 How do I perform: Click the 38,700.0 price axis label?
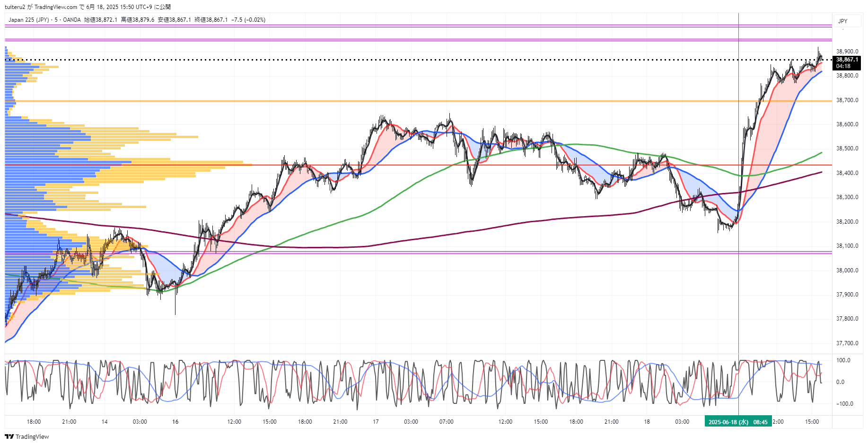847,100
